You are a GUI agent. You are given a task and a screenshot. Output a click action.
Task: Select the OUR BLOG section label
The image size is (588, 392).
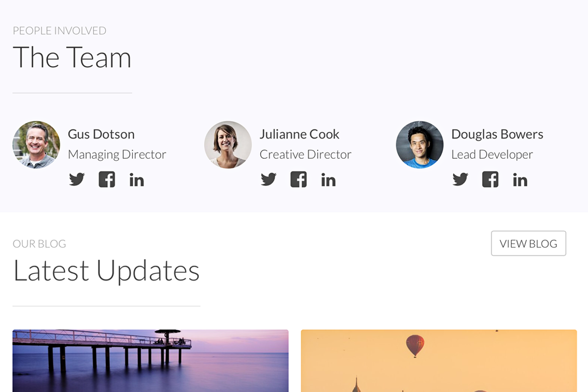coord(40,243)
